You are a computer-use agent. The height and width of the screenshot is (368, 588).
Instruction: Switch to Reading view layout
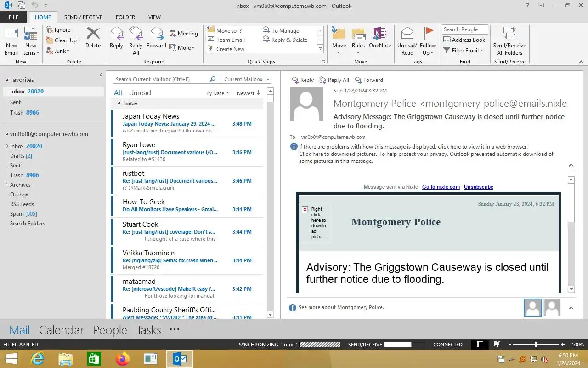(497, 345)
